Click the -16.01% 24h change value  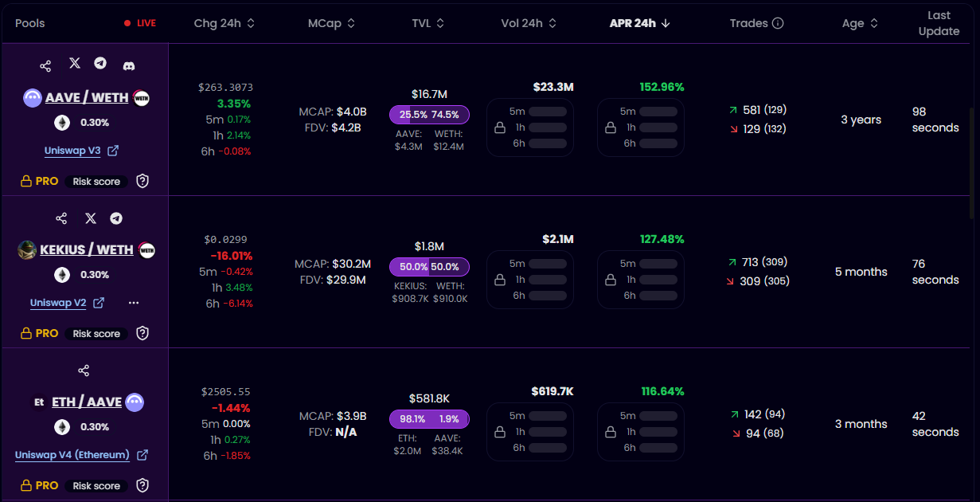231,256
